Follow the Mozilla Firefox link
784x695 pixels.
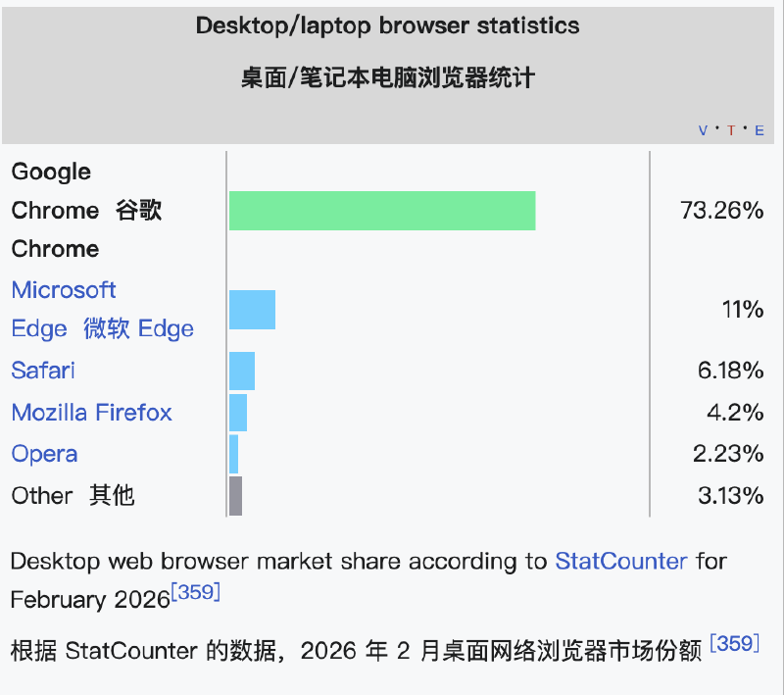91,413
